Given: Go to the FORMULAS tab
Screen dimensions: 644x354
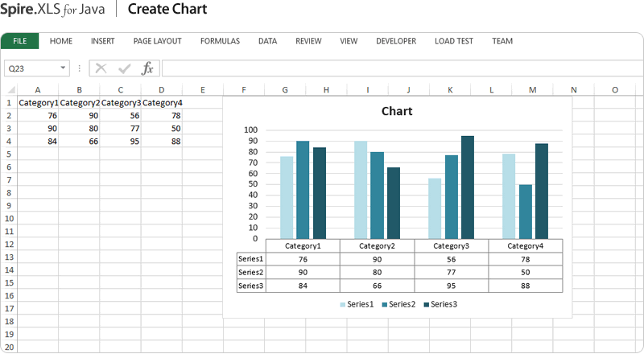Looking at the screenshot, I should pyautogui.click(x=220, y=41).
